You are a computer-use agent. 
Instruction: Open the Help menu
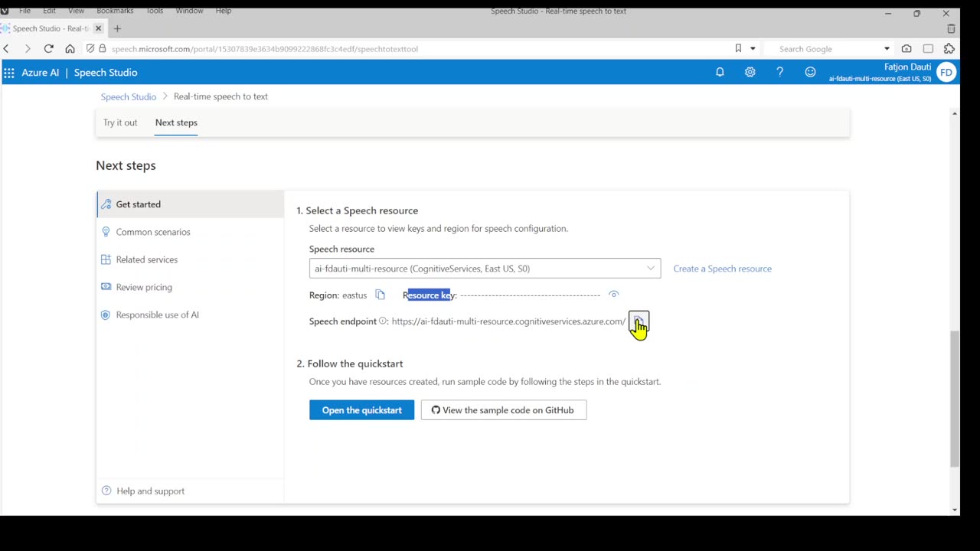click(223, 11)
